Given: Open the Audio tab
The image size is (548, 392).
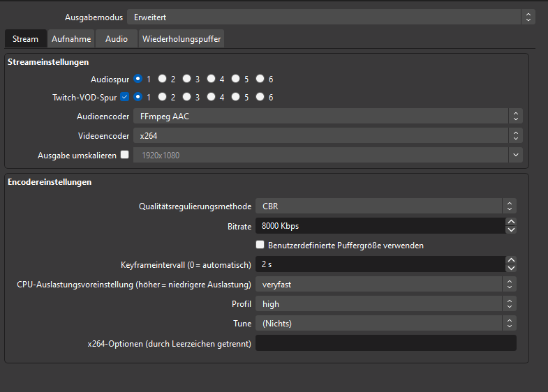Looking at the screenshot, I should tap(117, 39).
